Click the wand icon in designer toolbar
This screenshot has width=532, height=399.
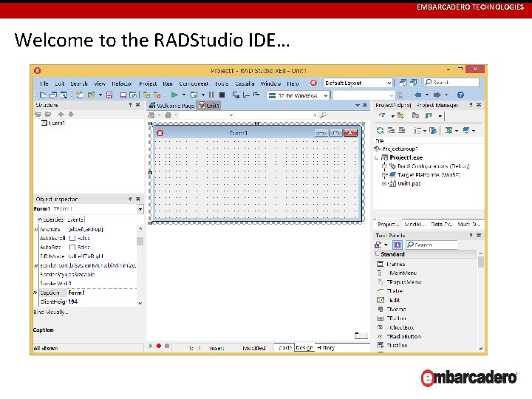323,115
